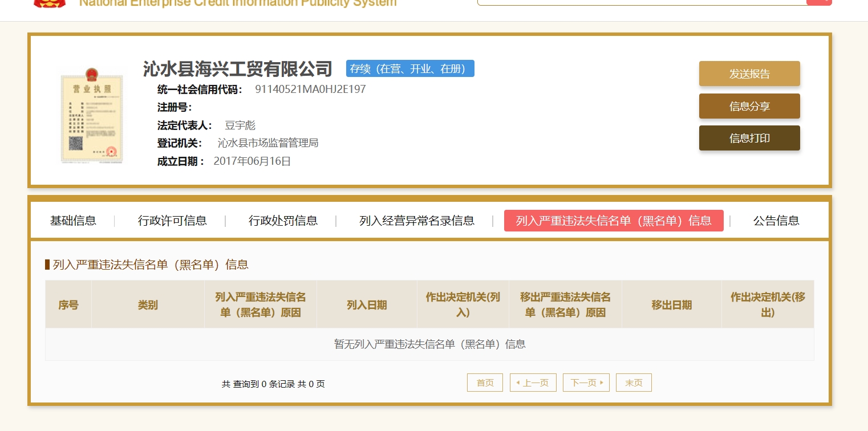Viewport: 868px width, 431px height.
Task: Click the 发送报告 button
Action: pyautogui.click(x=749, y=74)
